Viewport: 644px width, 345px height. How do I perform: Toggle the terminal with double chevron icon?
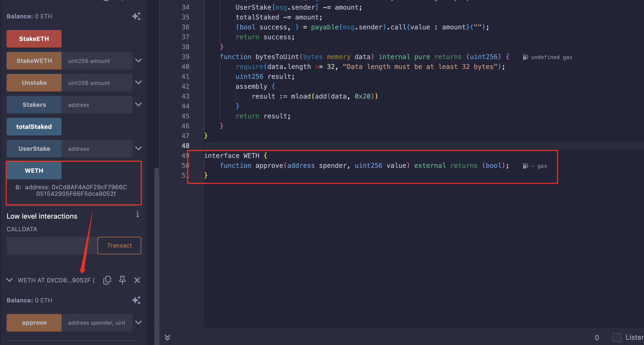pyautogui.click(x=167, y=337)
